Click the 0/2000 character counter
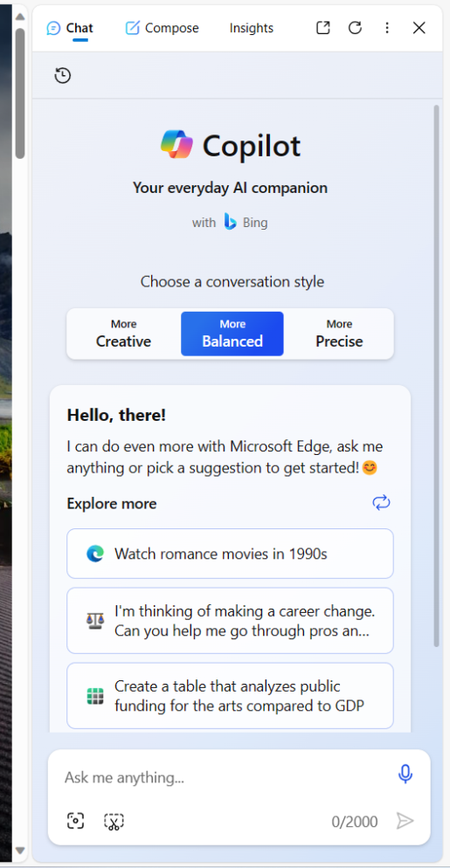Screen dimensions: 450x868 pyautogui.click(x=355, y=822)
